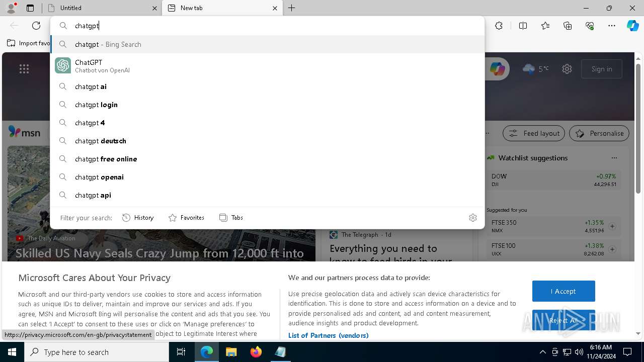Open Feed layout options
Image resolution: width=644 pixels, height=362 pixels.
coord(534,133)
